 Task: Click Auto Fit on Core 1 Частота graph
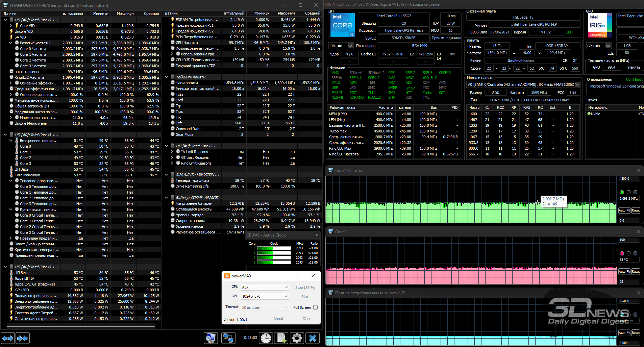pyautogui.click(x=624, y=210)
